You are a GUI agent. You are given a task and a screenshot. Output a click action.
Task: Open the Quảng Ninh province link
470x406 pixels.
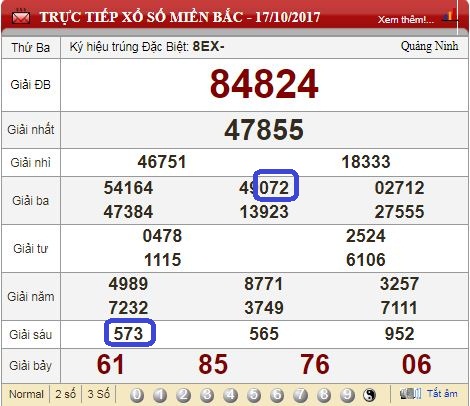pyautogui.click(x=429, y=46)
